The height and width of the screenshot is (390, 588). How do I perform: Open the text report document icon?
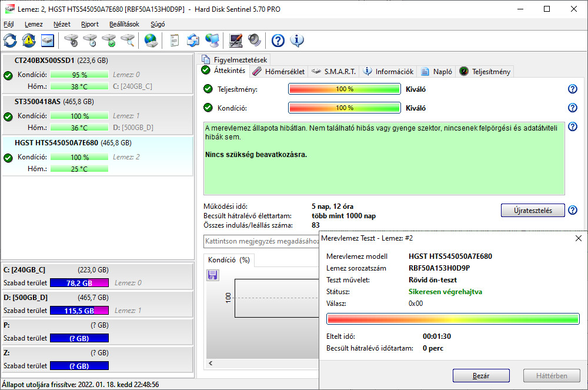pyautogui.click(x=175, y=41)
